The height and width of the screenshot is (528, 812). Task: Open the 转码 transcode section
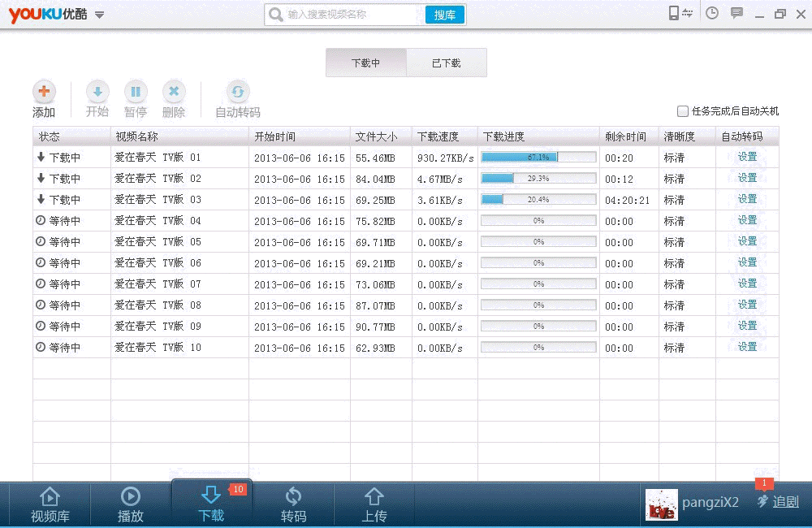click(x=293, y=504)
